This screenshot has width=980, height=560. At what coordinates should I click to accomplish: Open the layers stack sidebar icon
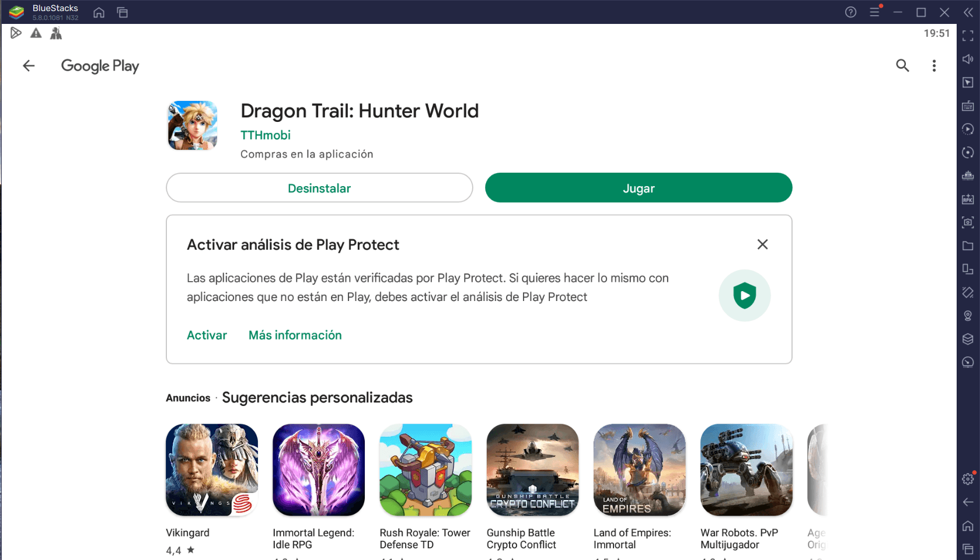[968, 339]
